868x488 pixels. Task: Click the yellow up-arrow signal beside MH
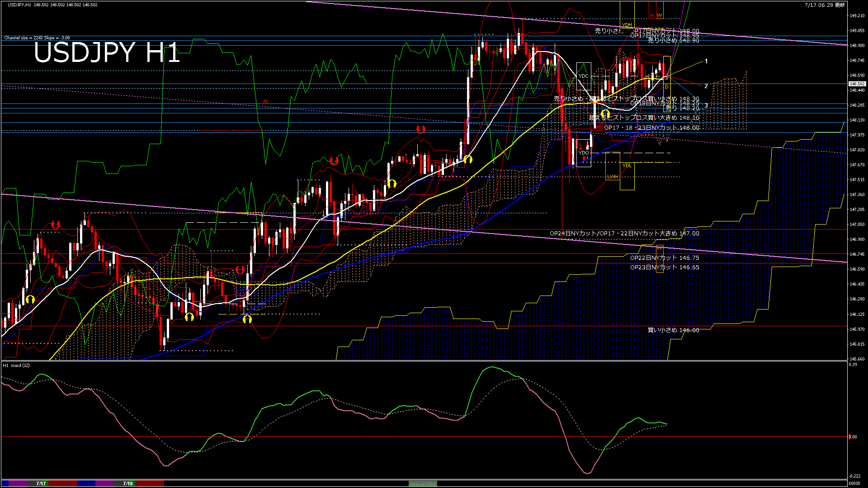coord(606,113)
